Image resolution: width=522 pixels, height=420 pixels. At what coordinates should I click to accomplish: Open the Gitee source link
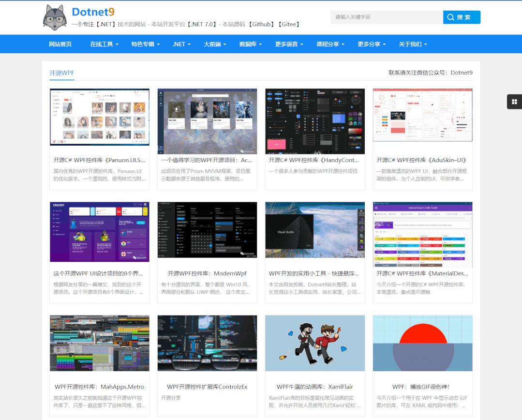point(289,24)
